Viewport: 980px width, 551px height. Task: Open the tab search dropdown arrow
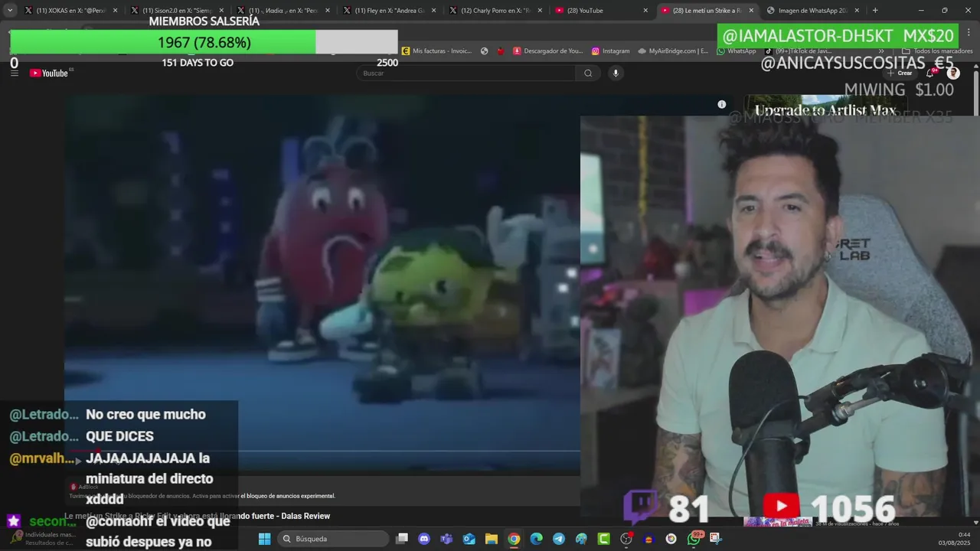click(x=10, y=11)
